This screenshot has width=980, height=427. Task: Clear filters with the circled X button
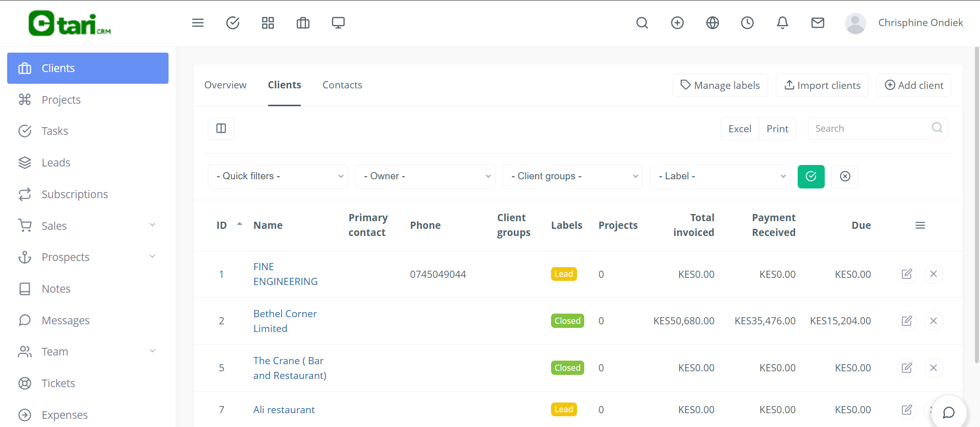click(x=845, y=176)
